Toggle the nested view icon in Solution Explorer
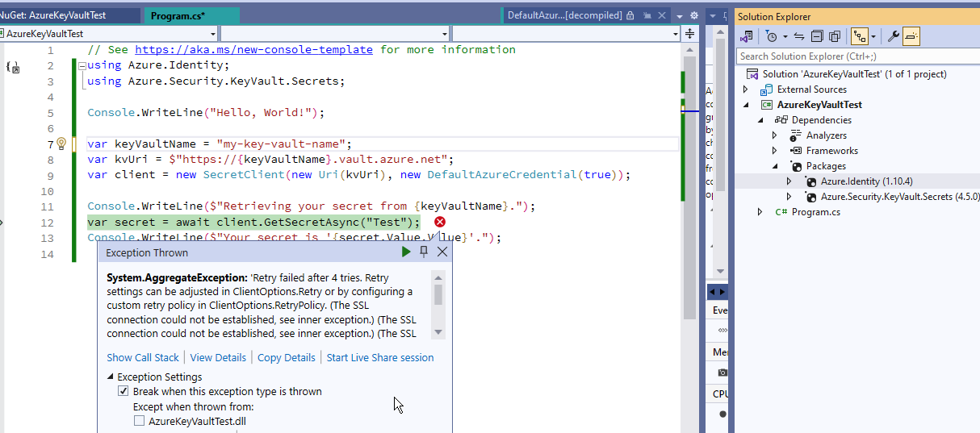The image size is (980, 433). point(859,36)
